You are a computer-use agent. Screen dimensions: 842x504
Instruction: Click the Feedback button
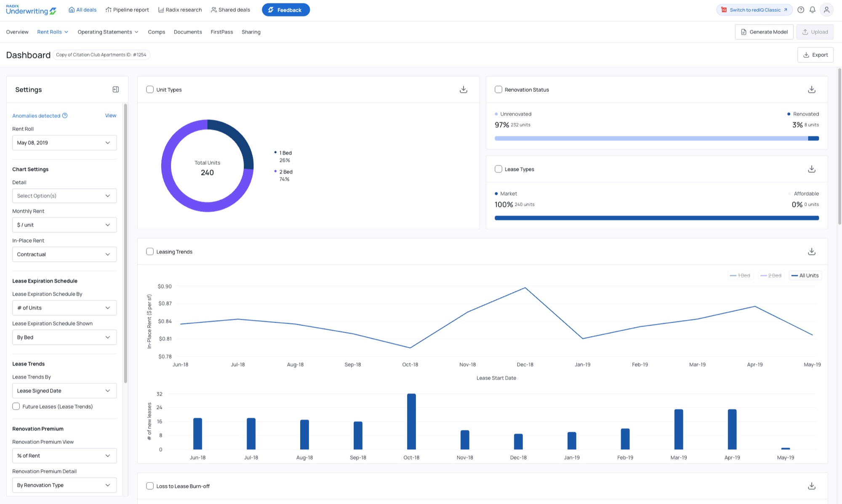(286, 10)
